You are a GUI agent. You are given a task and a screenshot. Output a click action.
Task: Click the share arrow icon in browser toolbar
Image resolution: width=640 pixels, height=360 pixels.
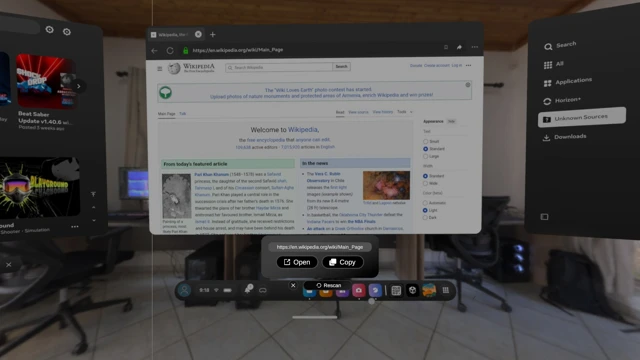(x=459, y=47)
